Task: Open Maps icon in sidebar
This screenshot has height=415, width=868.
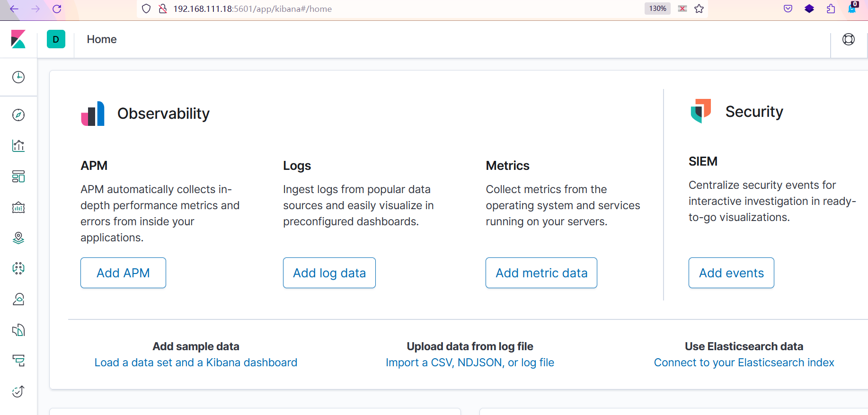Action: click(x=18, y=238)
